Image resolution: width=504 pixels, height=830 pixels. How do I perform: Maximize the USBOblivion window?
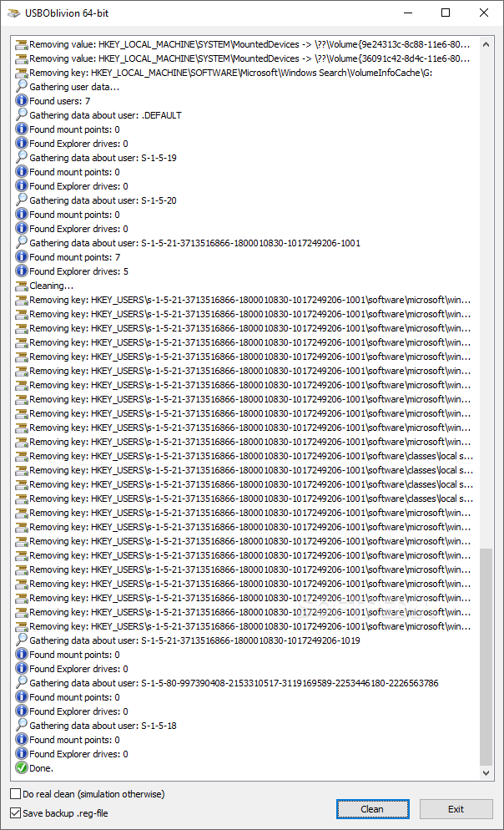pos(446,13)
